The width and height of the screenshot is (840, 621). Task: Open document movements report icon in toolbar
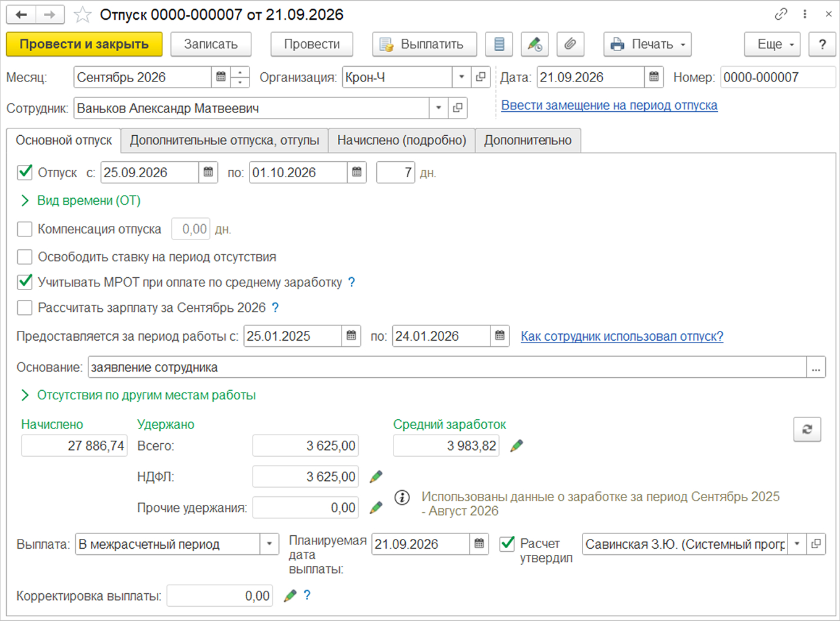[499, 44]
